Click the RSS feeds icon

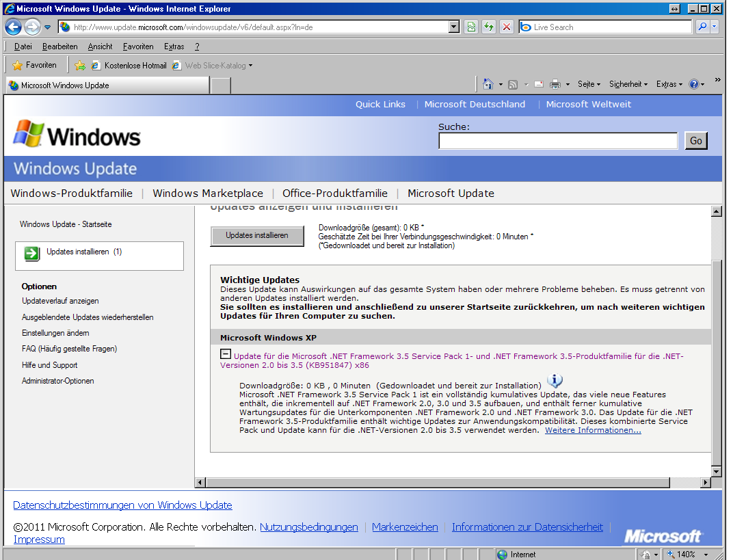(513, 85)
